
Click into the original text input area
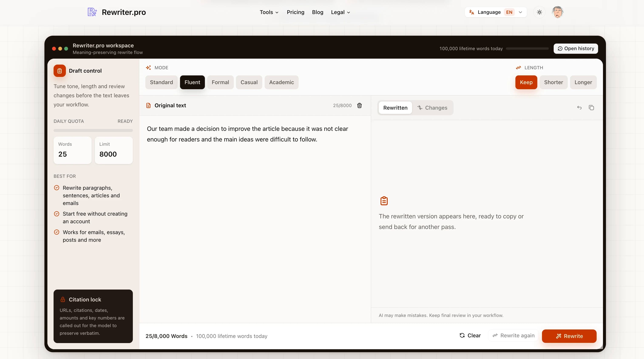pyautogui.click(x=255, y=219)
